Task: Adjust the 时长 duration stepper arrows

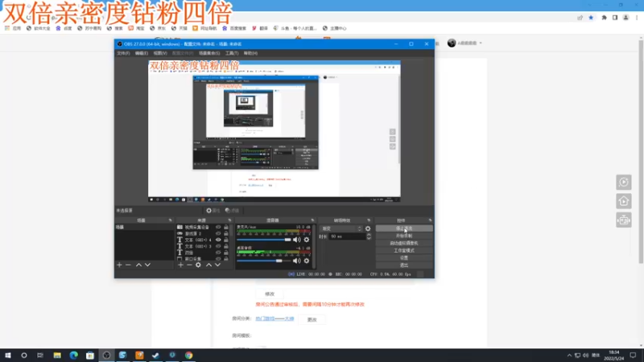Action: point(369,237)
